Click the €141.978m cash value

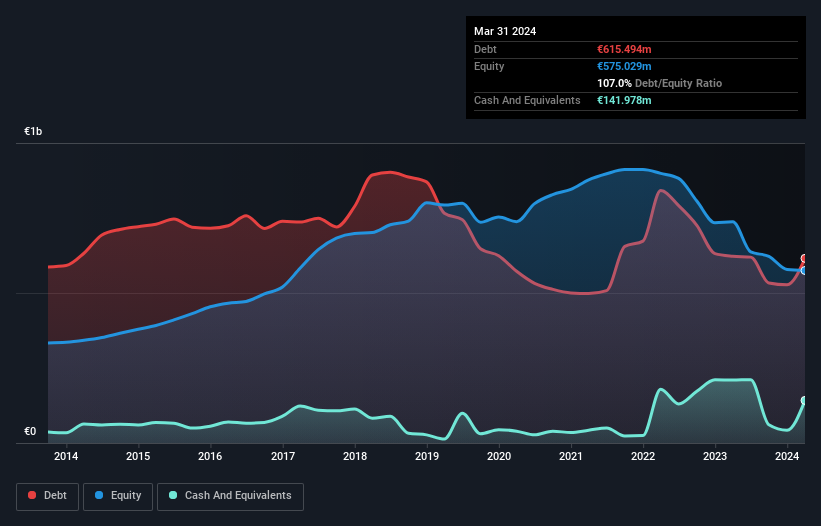[x=624, y=100]
